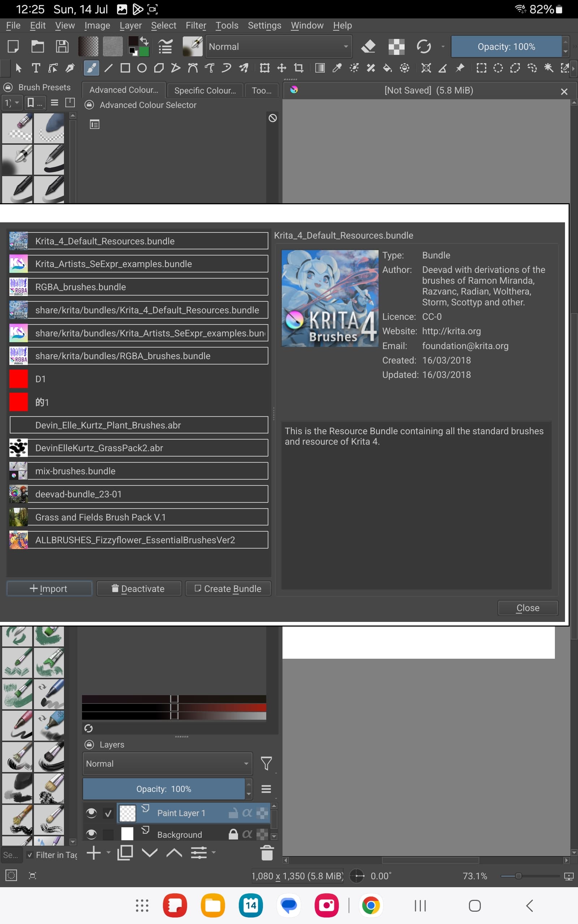Expand the add layer type arrow

tap(108, 852)
